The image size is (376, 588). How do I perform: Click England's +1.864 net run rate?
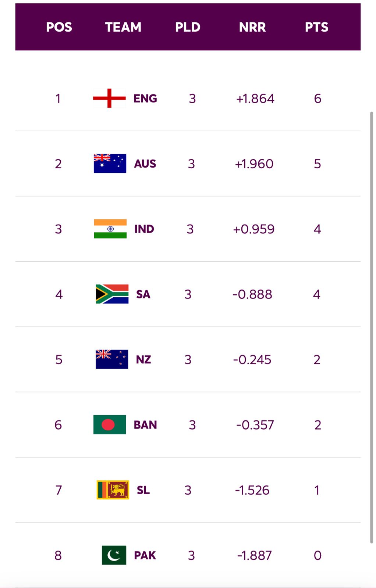(x=255, y=98)
